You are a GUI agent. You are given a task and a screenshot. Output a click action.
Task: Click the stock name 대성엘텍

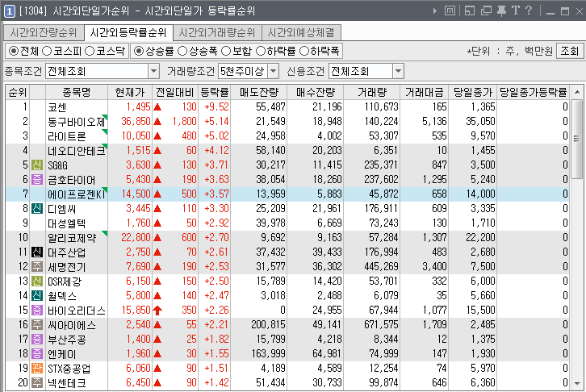coord(67,223)
